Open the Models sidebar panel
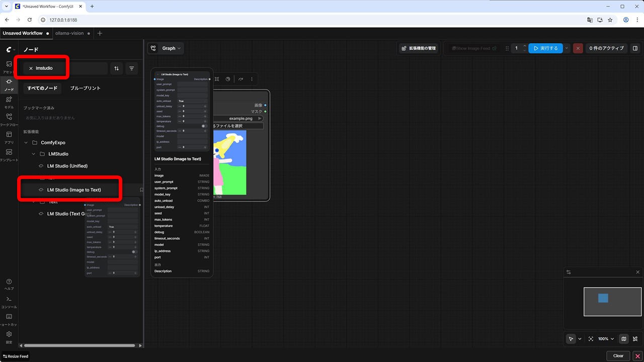This screenshot has width=644, height=362. pyautogui.click(x=9, y=102)
